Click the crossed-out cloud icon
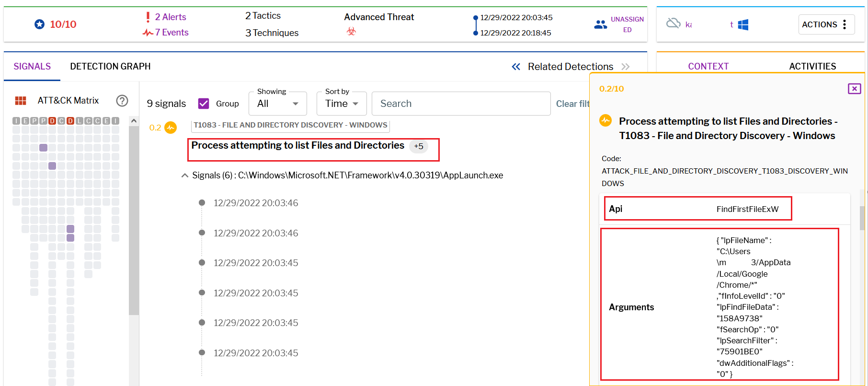 pyautogui.click(x=674, y=23)
